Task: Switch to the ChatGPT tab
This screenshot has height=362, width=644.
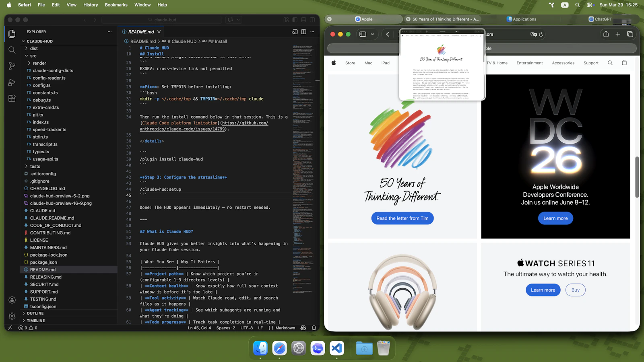Action: (600, 19)
